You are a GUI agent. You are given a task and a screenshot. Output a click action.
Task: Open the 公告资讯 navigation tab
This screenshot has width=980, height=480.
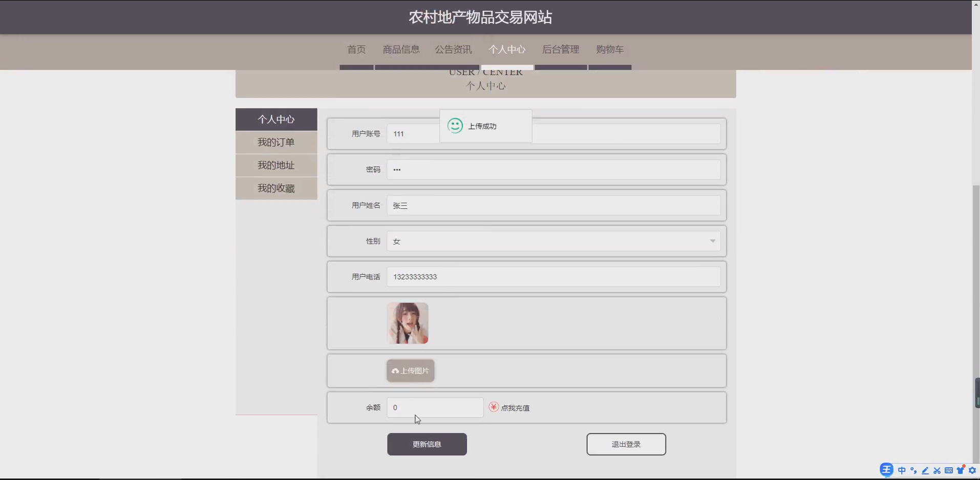tap(453, 50)
